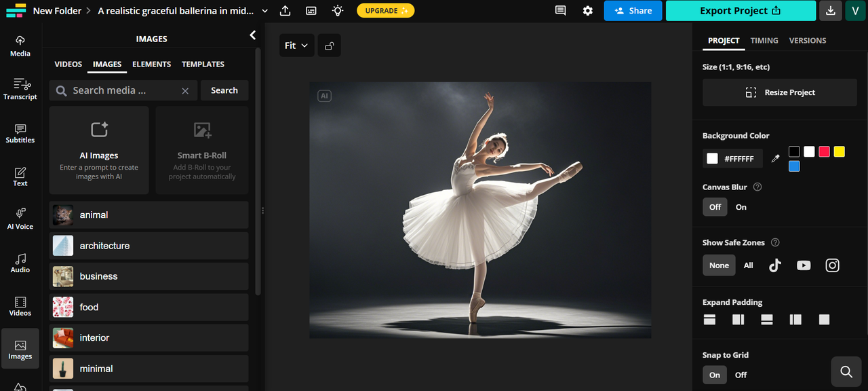
Task: Open the New Folder breadcrumb
Action: (x=58, y=11)
